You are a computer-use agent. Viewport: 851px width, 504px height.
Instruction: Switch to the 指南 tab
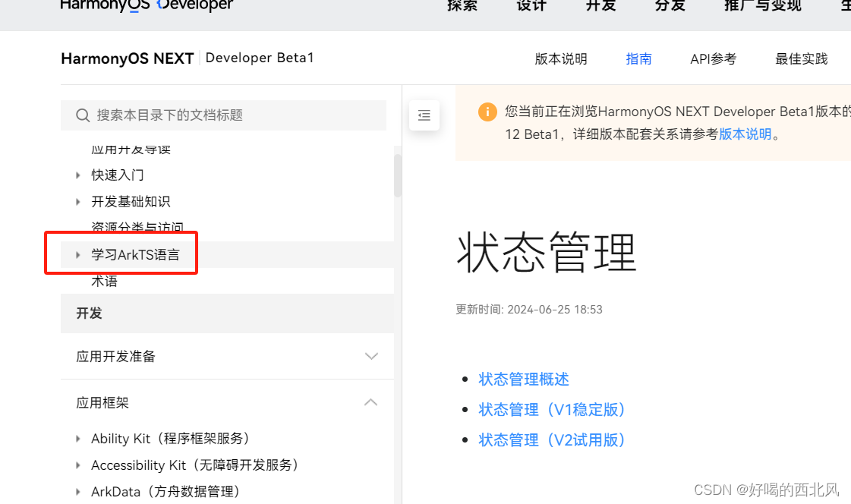638,58
